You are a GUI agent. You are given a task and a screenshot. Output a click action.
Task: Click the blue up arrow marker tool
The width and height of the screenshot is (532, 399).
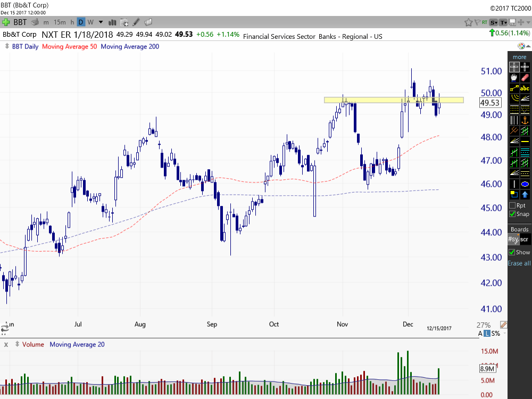click(x=525, y=195)
